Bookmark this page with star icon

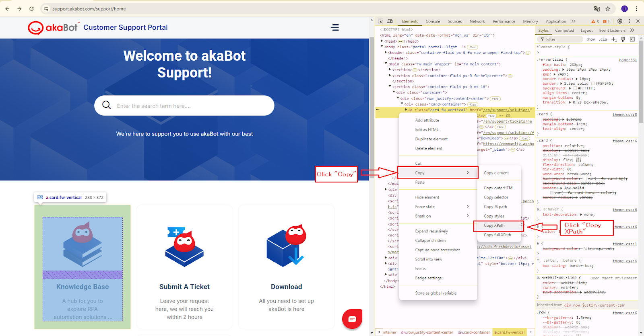pos(608,8)
